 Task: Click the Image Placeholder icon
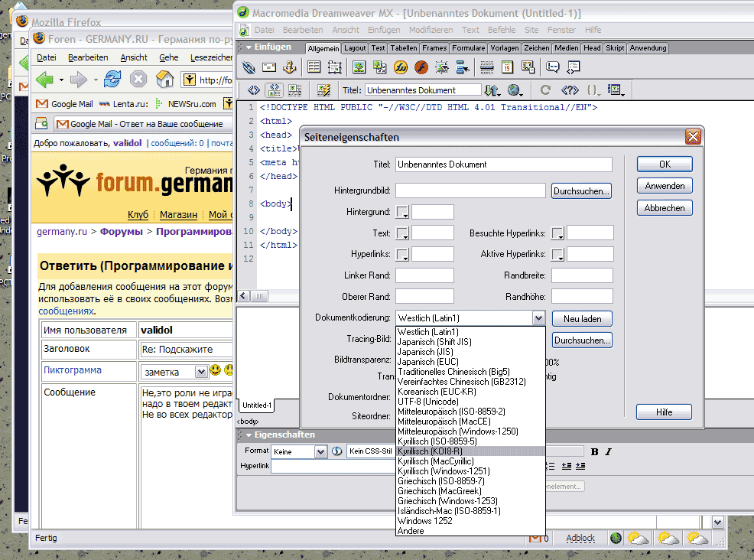(380, 67)
